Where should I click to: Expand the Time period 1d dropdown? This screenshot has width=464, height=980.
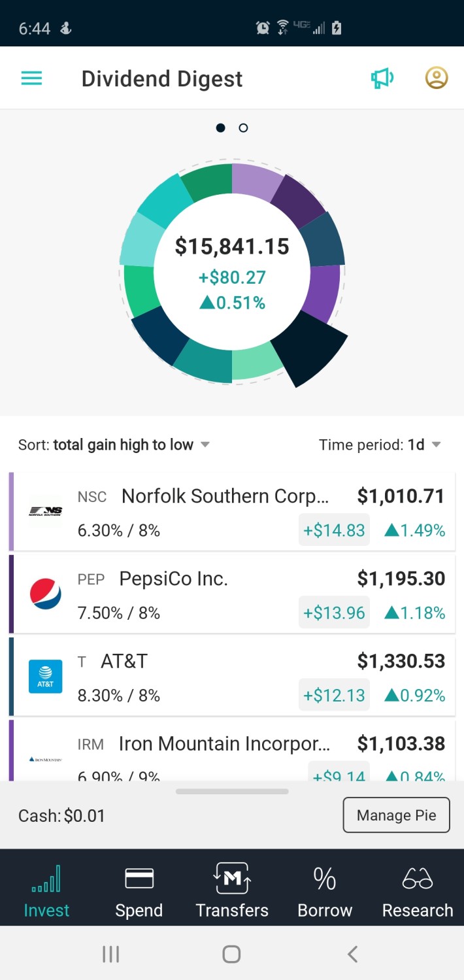coord(380,445)
